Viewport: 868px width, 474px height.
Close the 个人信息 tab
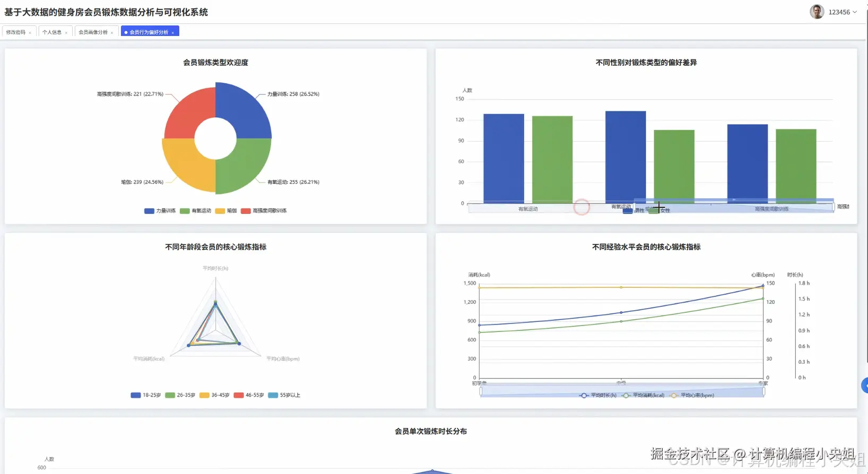pyautogui.click(x=66, y=33)
